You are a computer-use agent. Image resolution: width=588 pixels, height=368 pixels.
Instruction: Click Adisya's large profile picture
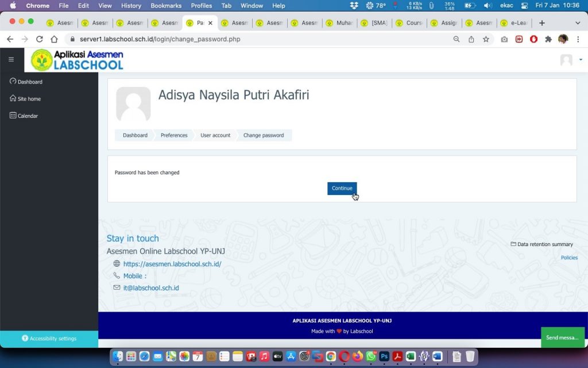point(133,104)
